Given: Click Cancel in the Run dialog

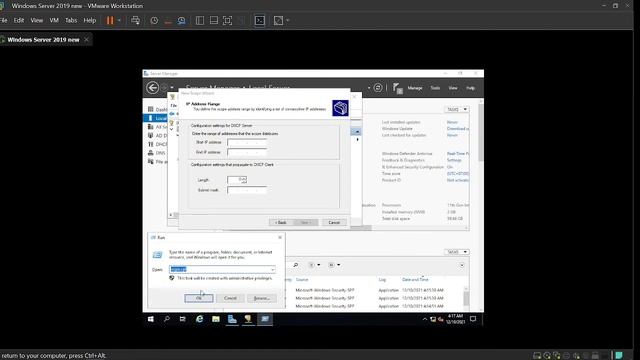Looking at the screenshot, I should coord(230,298).
